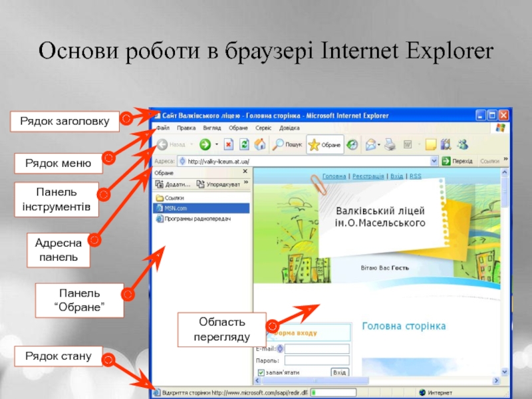This screenshot has height=399, width=532.
Task: Click the IE icon in the title bar
Action: tap(156, 116)
